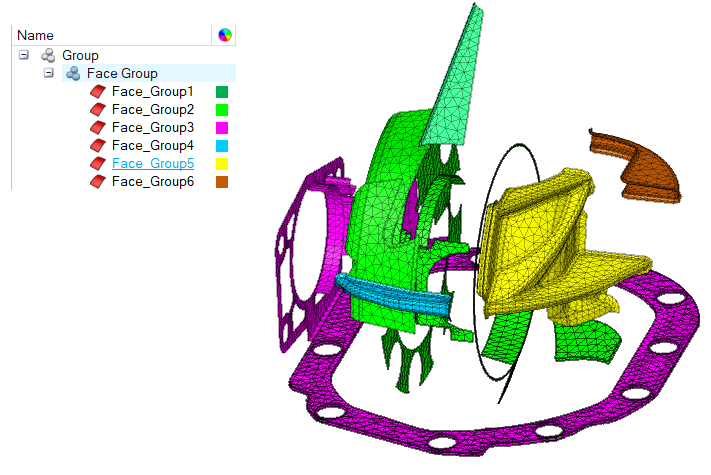This screenshot has width=711, height=475.
Task: Click the Group folder icon
Action: (x=48, y=55)
